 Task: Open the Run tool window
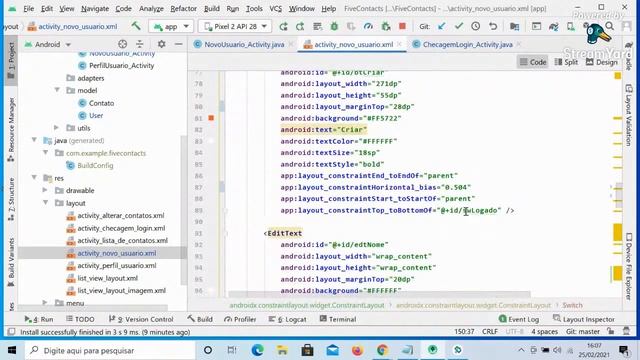point(39,319)
